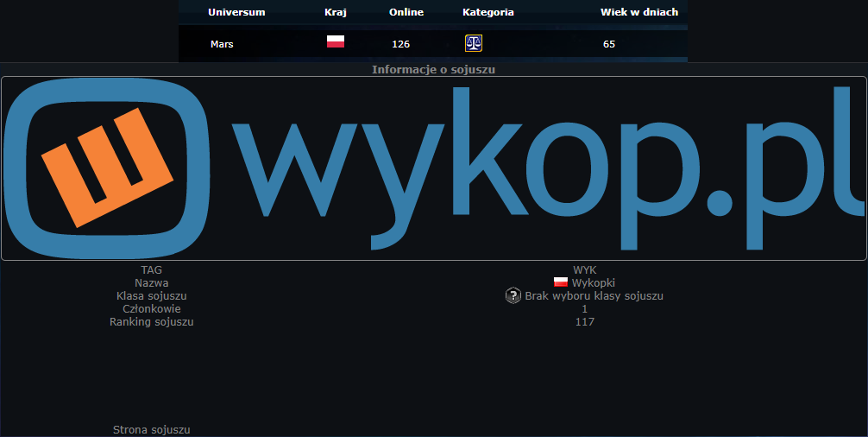
Task: Click the balance scales category icon
Action: (474, 43)
